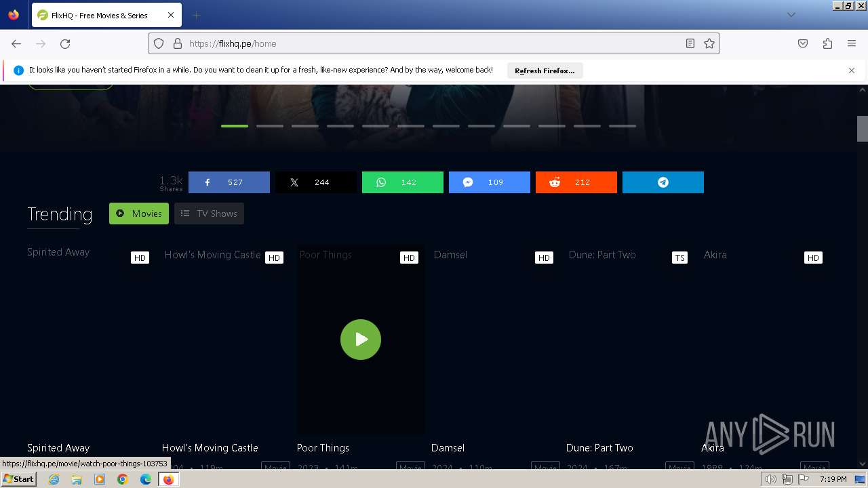Open the Howl's Moving Castle title link
The height and width of the screenshot is (488, 868).
210,448
